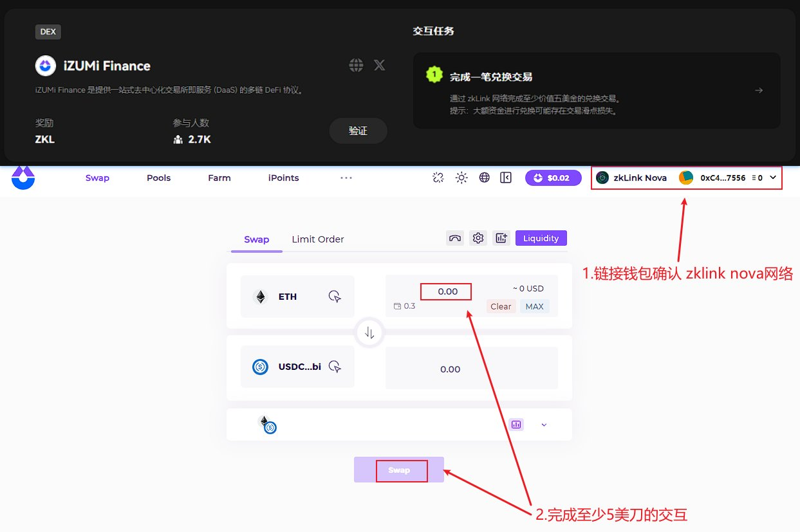This screenshot has height=532, width=800.
Task: Toggle the purple price chart icon
Action: (516, 425)
